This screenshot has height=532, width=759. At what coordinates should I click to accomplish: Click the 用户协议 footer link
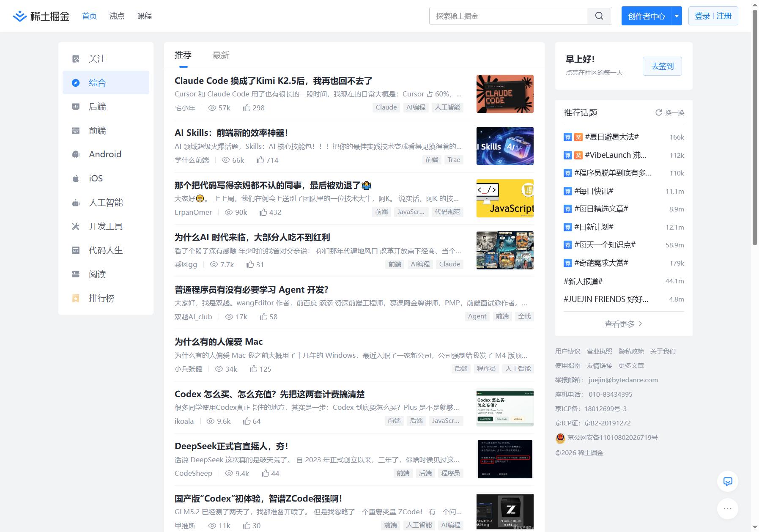coord(567,351)
